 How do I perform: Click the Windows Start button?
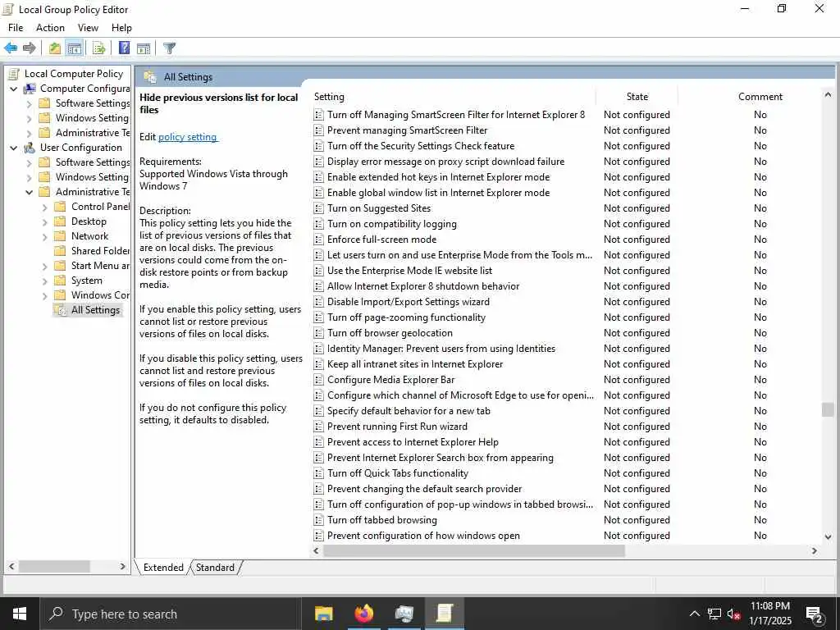[x=20, y=614]
